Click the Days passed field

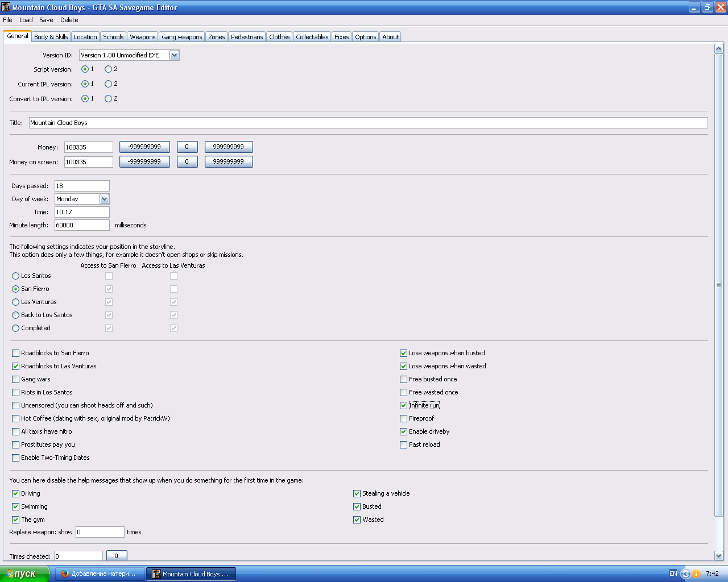[x=82, y=186]
